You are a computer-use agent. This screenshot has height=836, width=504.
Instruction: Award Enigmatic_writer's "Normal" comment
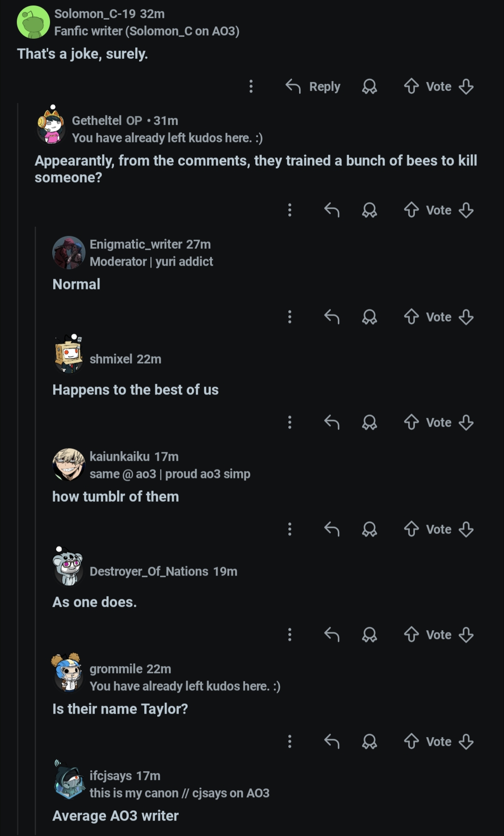click(369, 317)
